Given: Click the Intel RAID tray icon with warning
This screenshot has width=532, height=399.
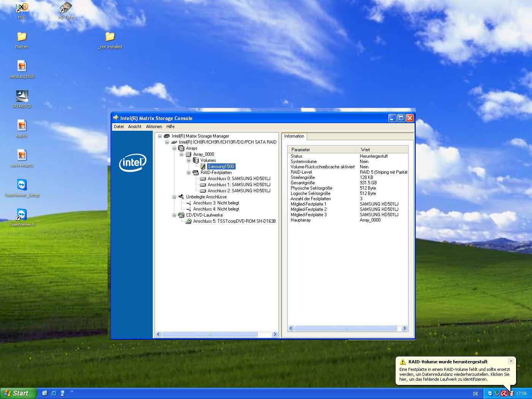Looking at the screenshot, I should tap(511, 394).
